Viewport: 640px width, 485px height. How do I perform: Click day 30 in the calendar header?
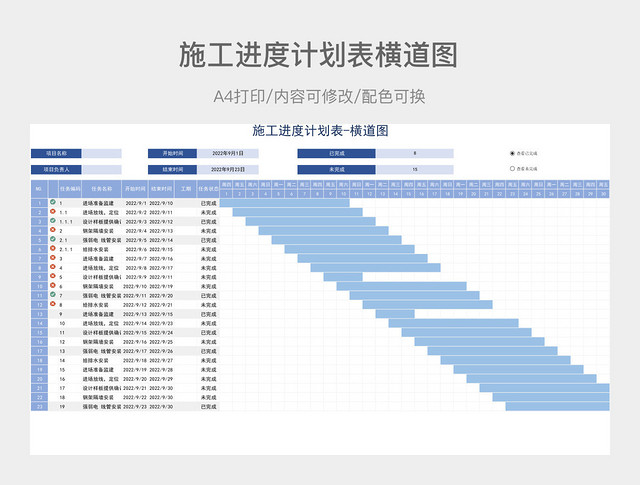pyautogui.click(x=603, y=194)
